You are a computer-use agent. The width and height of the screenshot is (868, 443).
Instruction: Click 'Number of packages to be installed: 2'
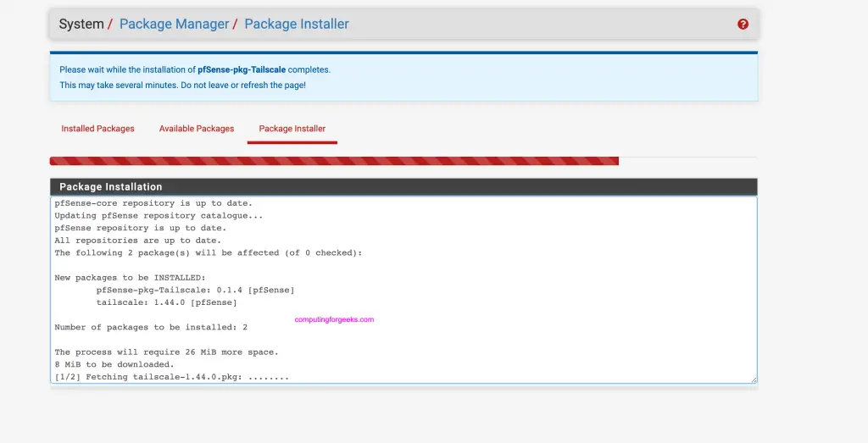151,328
